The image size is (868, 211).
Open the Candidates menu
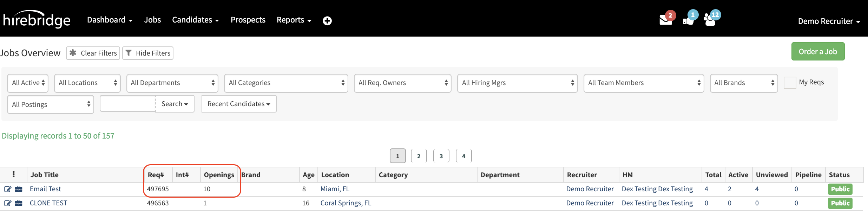pyautogui.click(x=196, y=20)
